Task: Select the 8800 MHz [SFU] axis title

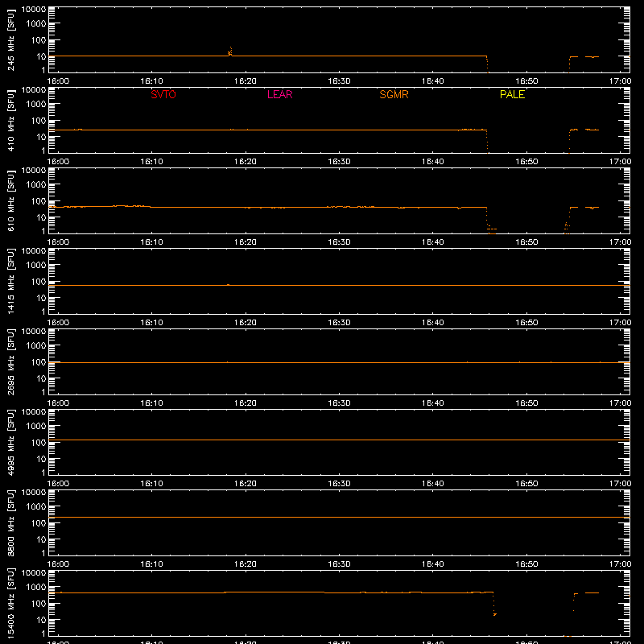Action: click(11, 523)
